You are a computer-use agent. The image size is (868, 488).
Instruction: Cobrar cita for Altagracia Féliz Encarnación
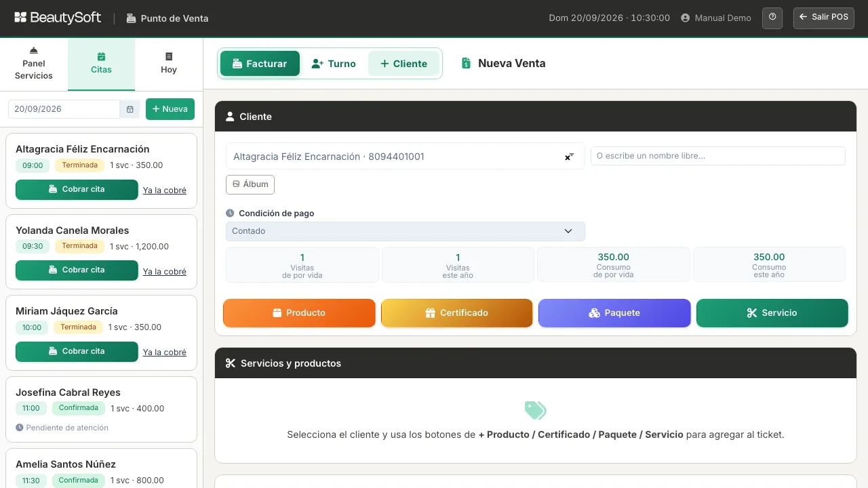[x=77, y=190]
